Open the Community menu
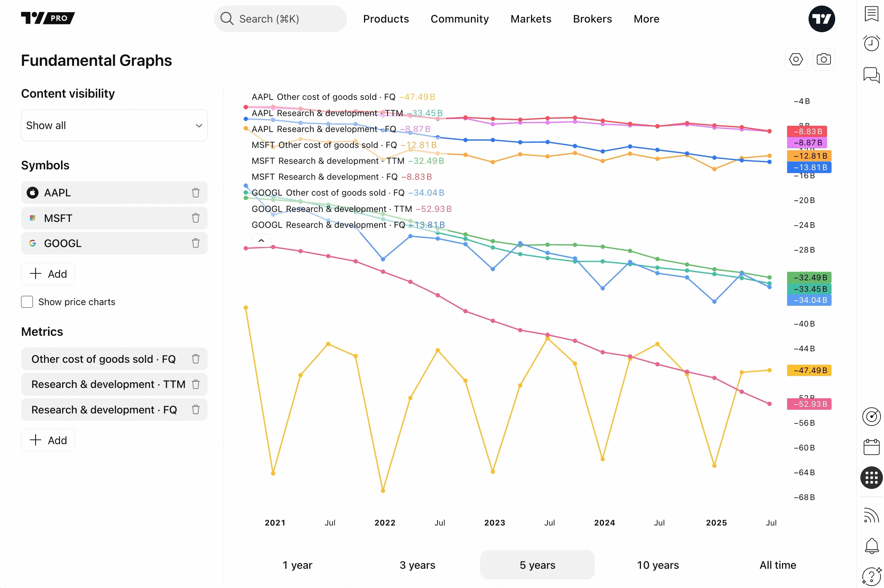Screen dimensions: 884x588 pos(459,19)
